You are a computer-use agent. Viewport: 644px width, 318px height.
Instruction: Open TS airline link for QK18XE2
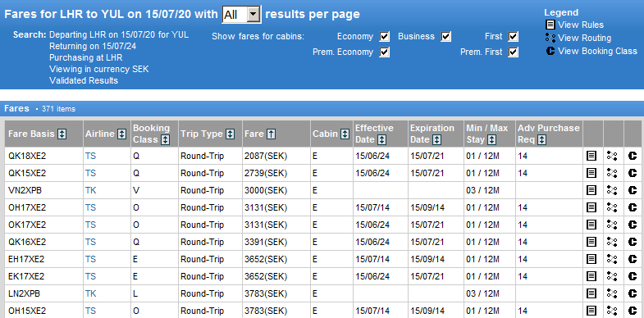91,156
